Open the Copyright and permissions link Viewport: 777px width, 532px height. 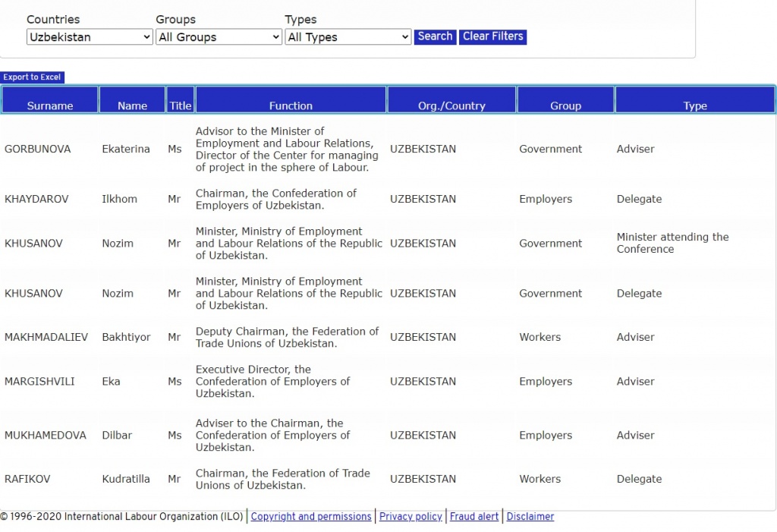click(311, 517)
